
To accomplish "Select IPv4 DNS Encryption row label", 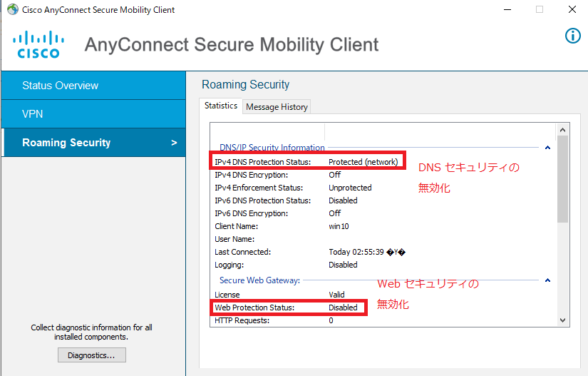I will pos(252,175).
